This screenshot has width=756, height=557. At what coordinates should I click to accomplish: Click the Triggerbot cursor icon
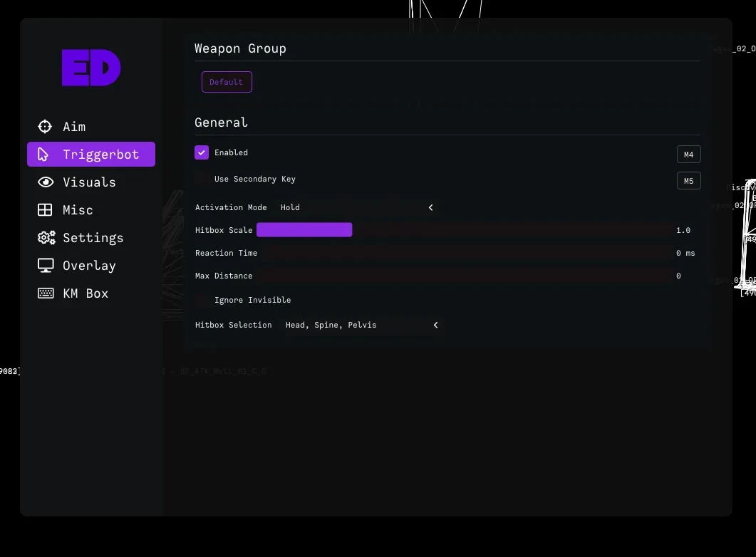point(43,154)
